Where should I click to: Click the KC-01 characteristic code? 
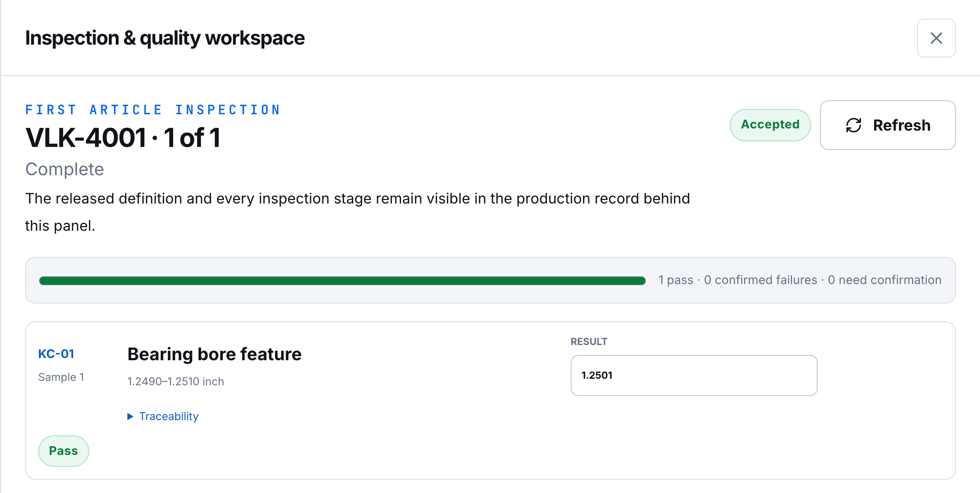56,354
